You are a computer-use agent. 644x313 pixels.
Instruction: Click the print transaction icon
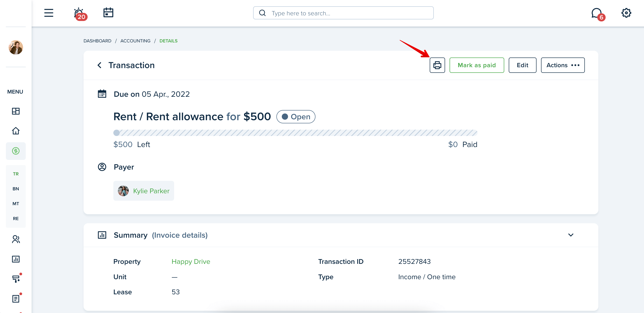437,65
